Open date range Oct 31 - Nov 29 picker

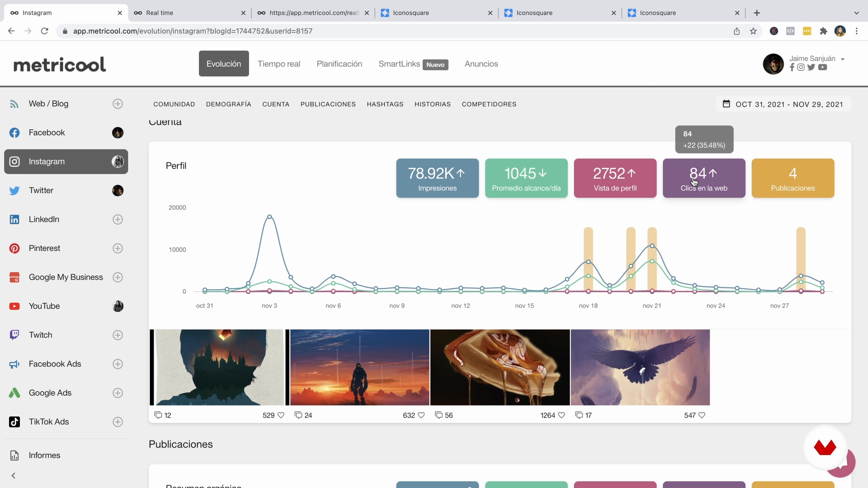coord(784,104)
